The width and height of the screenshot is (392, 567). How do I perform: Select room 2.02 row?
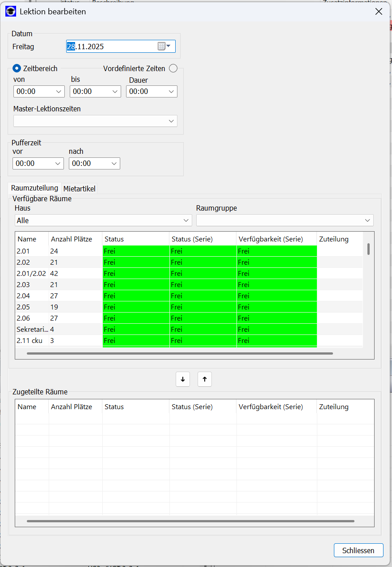click(189, 262)
